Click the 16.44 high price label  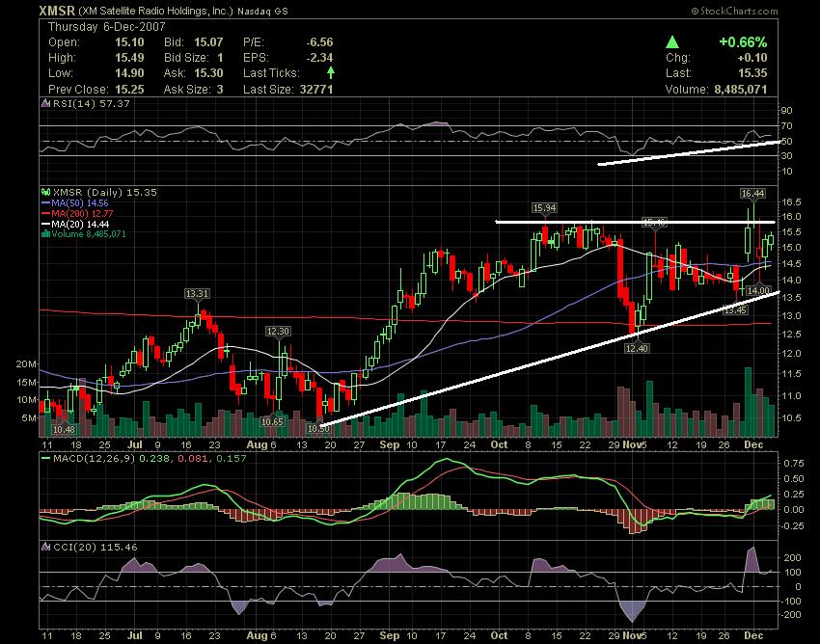(753, 194)
